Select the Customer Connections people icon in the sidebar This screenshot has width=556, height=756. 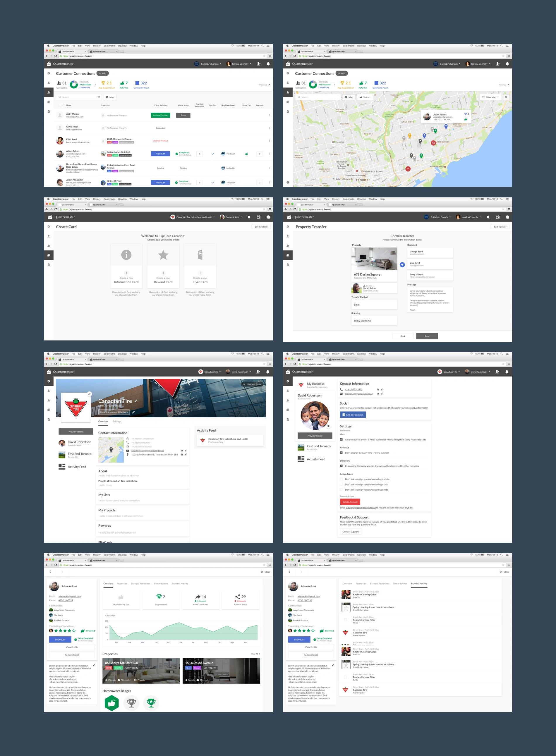pyautogui.click(x=49, y=92)
